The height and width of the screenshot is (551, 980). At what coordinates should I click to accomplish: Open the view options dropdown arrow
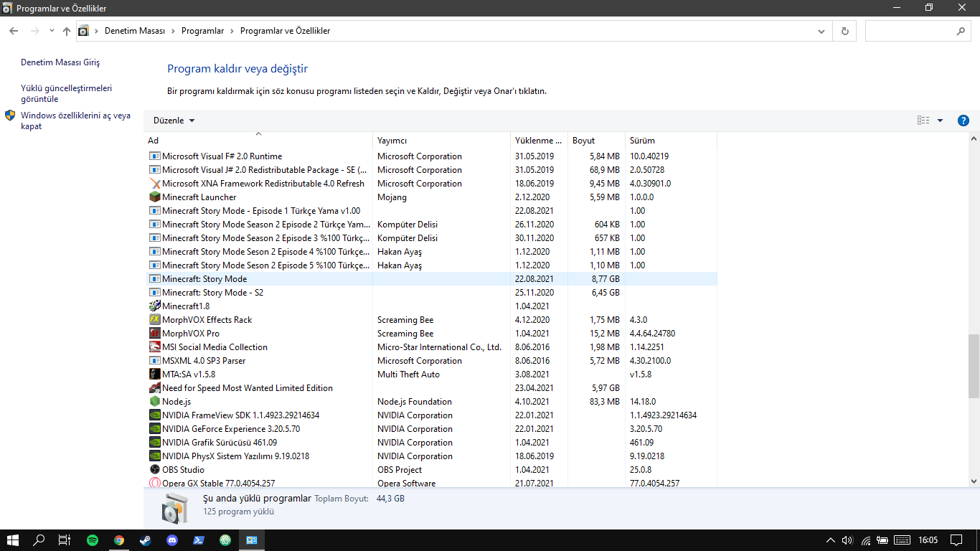(940, 121)
